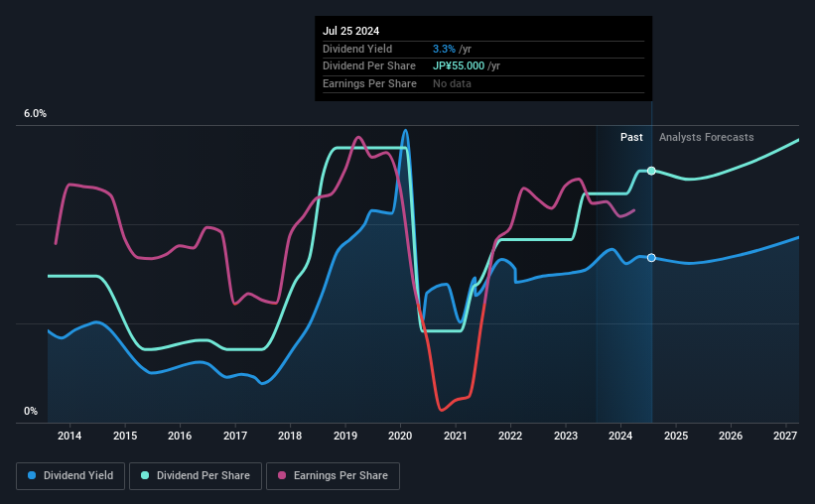Click the 2026 x-axis label
Screen dimensions: 815x504
click(731, 436)
